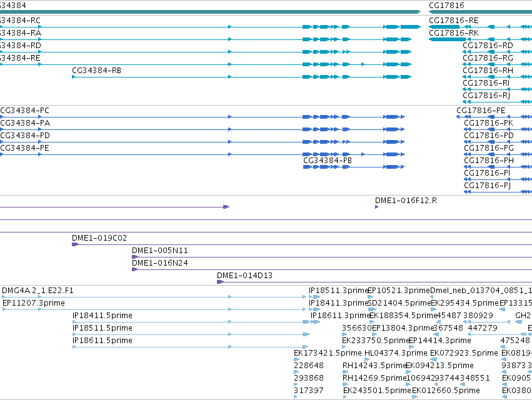The image size is (532, 400).
Task: Select transcript label CG17816-RK
Action: (x=454, y=33)
